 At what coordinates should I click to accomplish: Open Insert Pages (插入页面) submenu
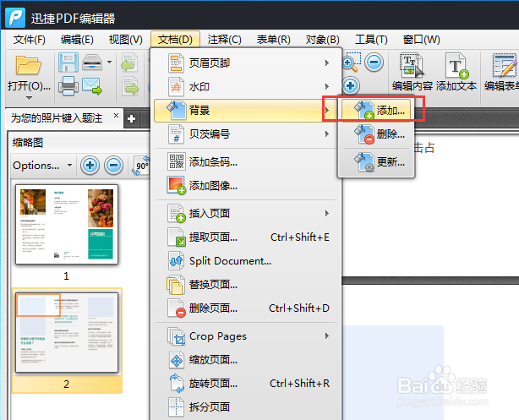pos(246,213)
